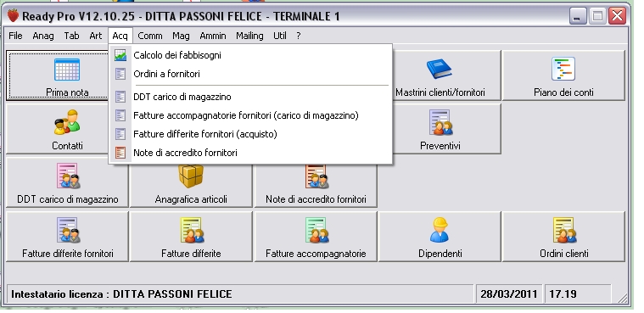Open Preventivi document icon
The image size is (644, 313).
pyautogui.click(x=440, y=122)
